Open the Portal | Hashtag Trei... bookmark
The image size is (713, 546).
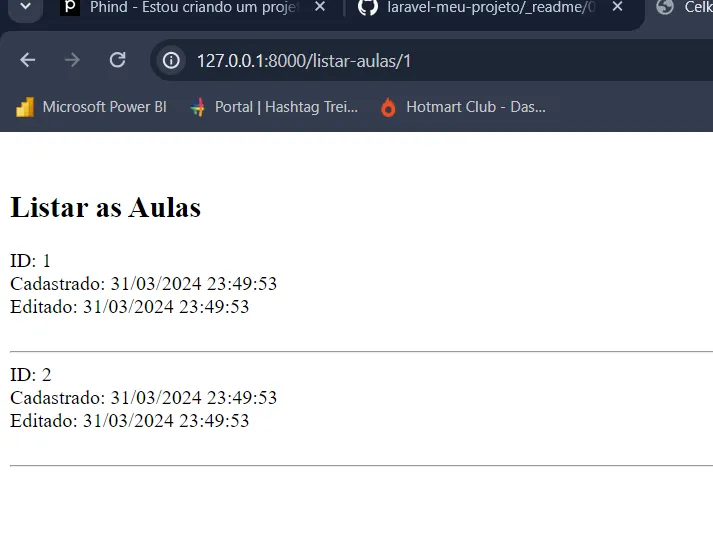pyautogui.click(x=285, y=107)
